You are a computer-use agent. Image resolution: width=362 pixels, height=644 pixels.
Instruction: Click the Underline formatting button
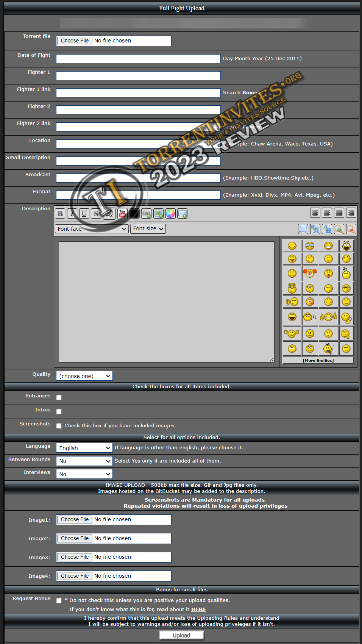click(84, 214)
